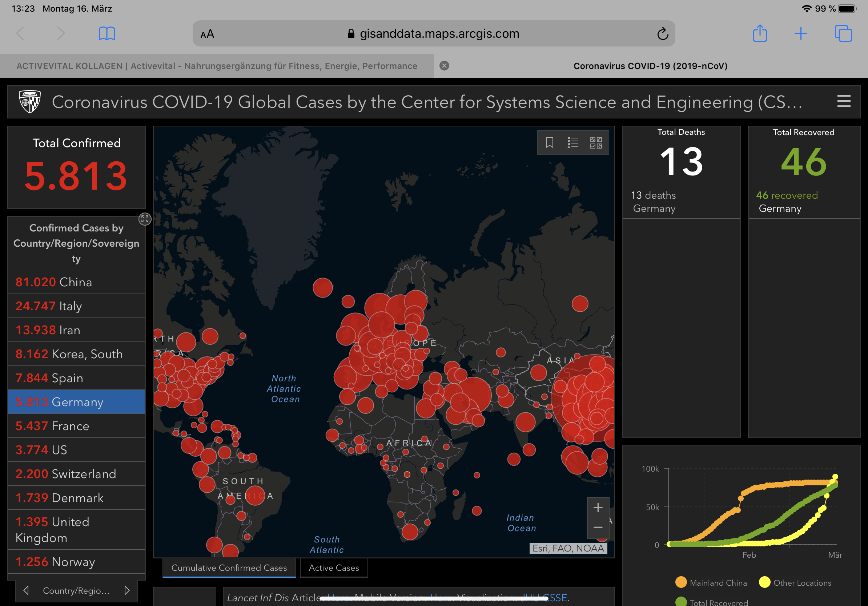Select Spain in the country list
This screenshot has width=868, height=606.
click(x=76, y=378)
